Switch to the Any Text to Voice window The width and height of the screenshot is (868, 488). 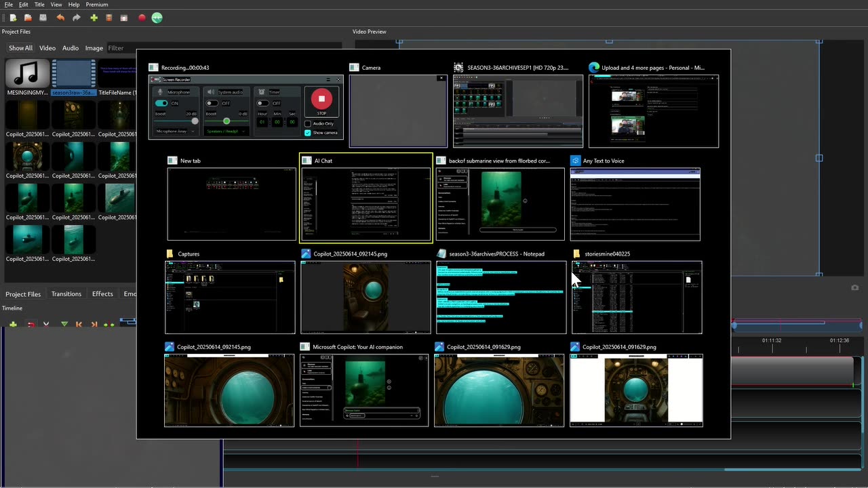[x=635, y=203]
